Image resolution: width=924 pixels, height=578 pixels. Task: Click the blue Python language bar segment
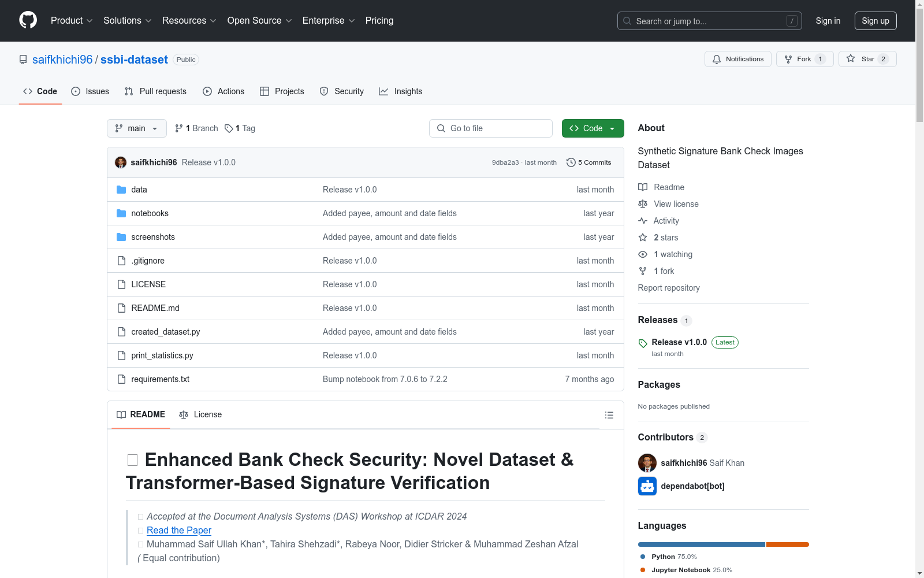point(702,544)
